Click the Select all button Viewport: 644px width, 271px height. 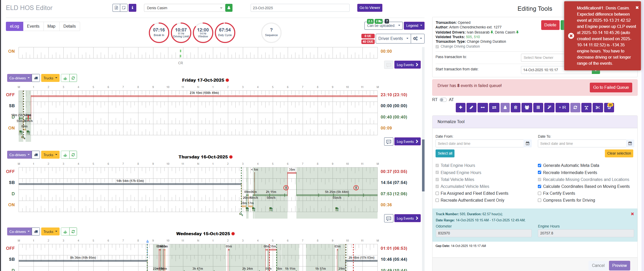[445, 154]
